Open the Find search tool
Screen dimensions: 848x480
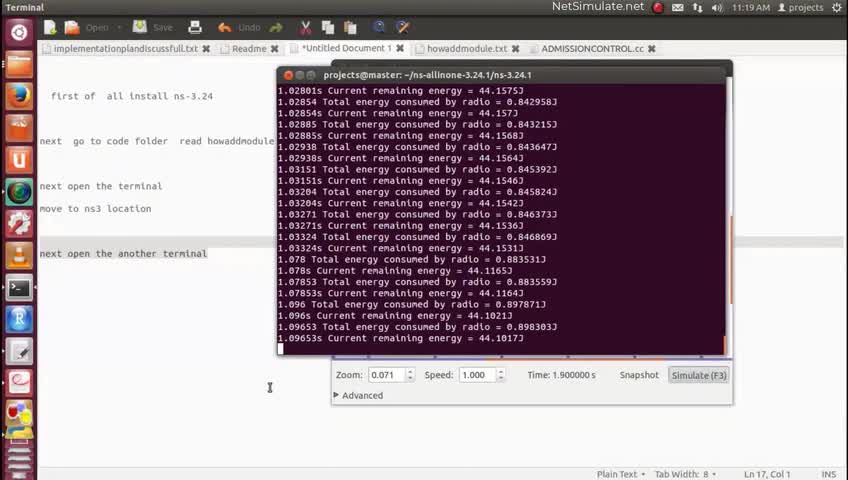[x=379, y=27]
